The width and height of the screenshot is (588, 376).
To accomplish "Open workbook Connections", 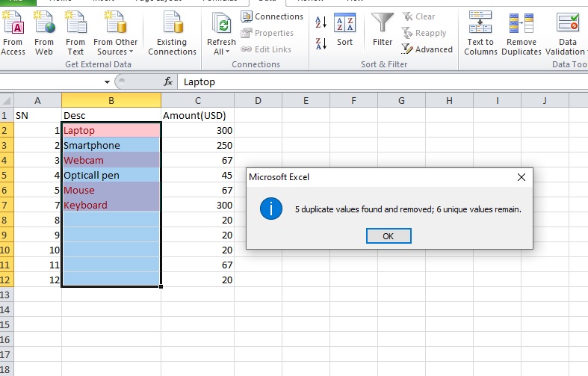I will coord(272,16).
